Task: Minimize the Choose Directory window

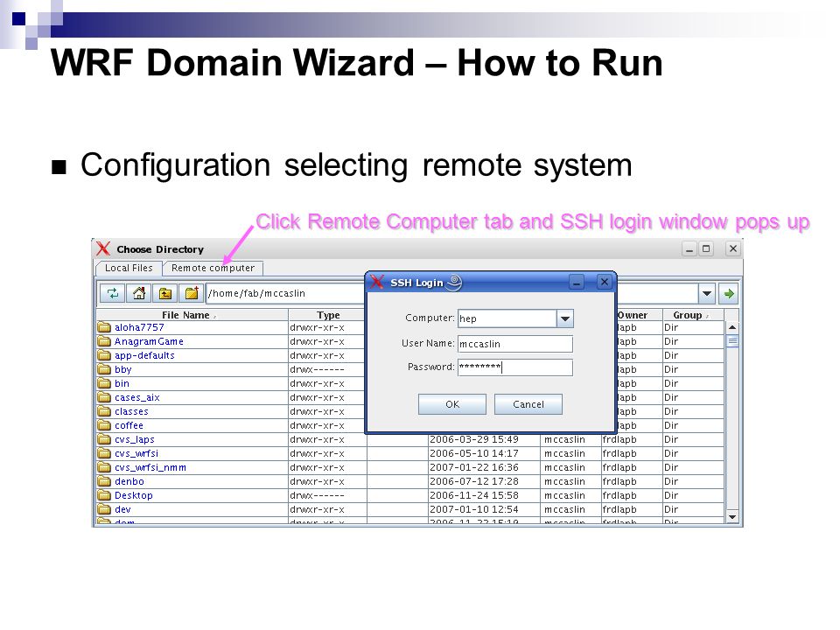Action: coord(689,248)
